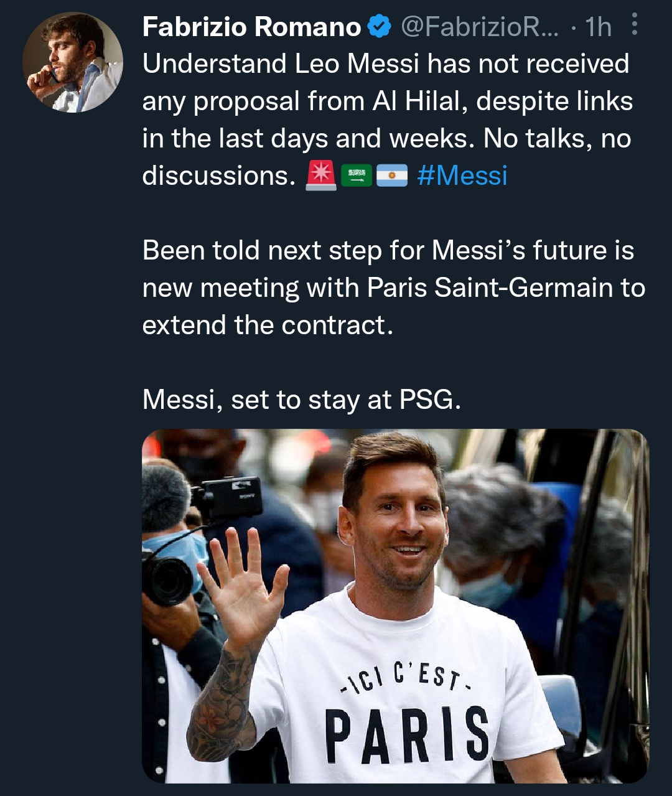Click the Saudi Arabia flag emoji
The height and width of the screenshot is (796, 672).
(357, 176)
